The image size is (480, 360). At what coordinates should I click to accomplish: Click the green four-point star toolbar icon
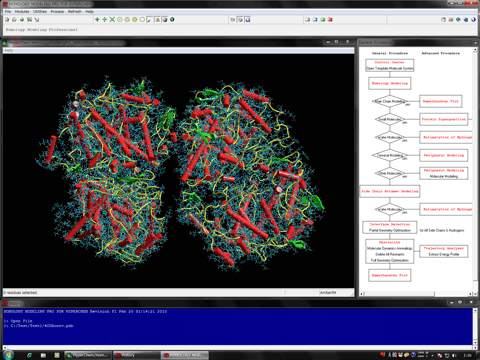pos(97,20)
